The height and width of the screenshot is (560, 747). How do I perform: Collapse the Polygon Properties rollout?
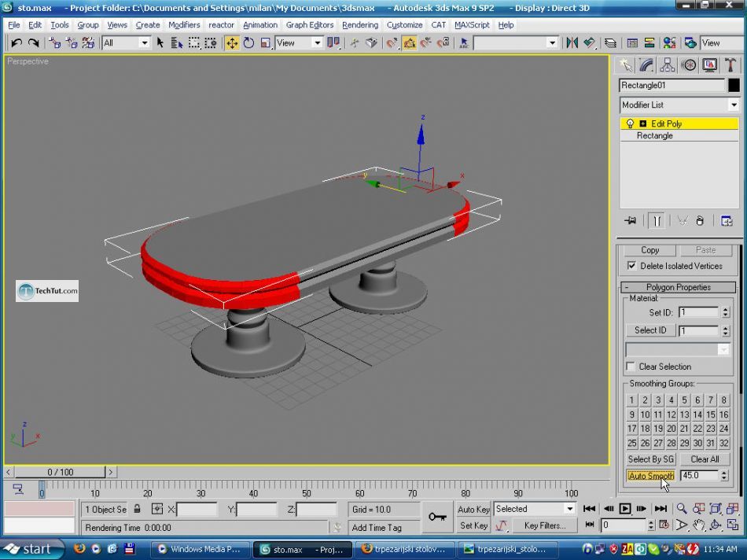[678, 287]
